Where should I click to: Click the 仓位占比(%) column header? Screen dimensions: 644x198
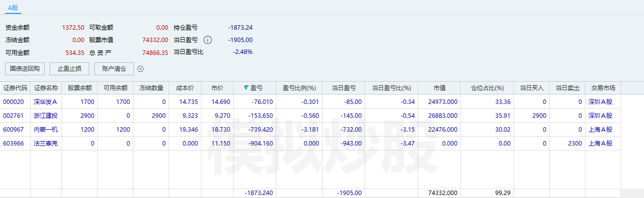pyautogui.click(x=487, y=88)
